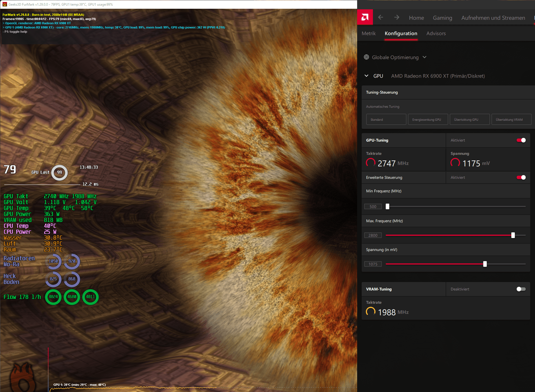Choose the Übertaktung GPU preset
Image resolution: width=535 pixels, height=392 pixels.
(x=470, y=119)
